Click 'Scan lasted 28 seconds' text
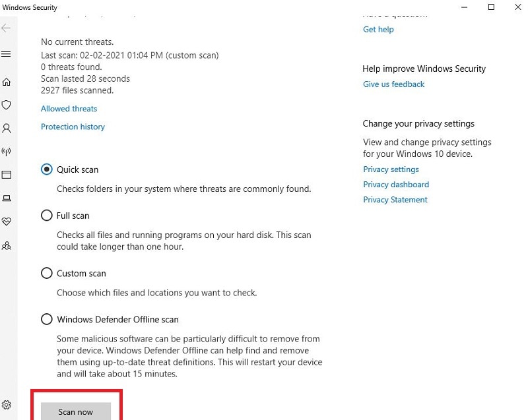This screenshot has height=420, width=528. coord(85,78)
